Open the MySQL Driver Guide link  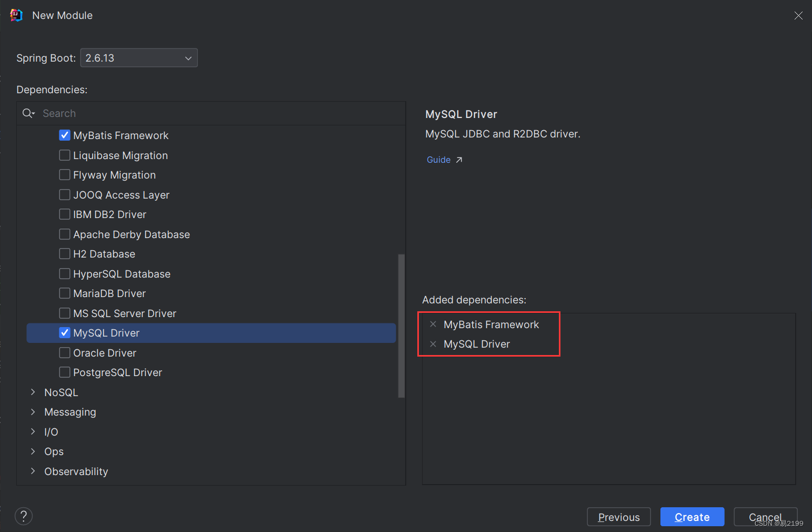click(x=438, y=159)
